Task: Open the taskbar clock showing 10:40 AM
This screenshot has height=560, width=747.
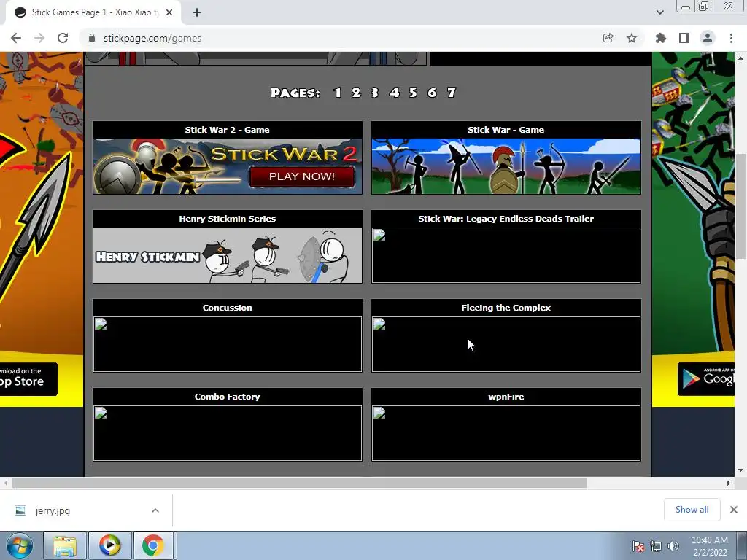Action: [710, 545]
